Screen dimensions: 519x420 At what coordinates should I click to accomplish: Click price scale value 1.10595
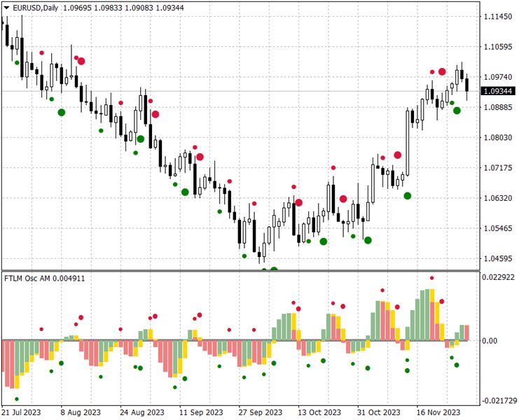coord(498,47)
